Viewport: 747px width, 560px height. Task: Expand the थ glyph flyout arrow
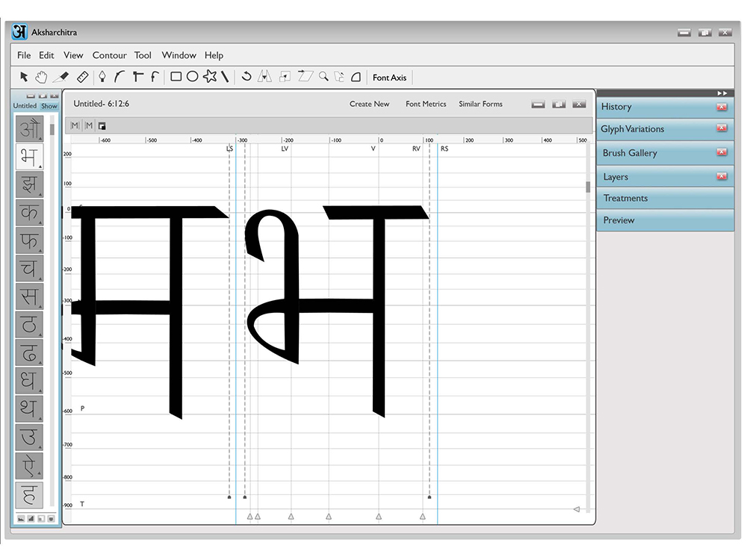click(x=40, y=419)
